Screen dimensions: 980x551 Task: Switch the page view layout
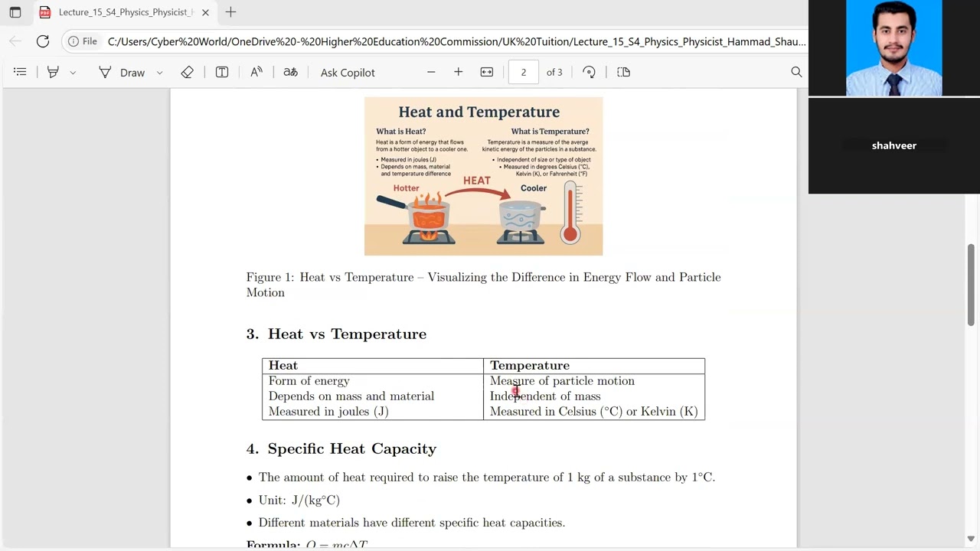click(624, 72)
